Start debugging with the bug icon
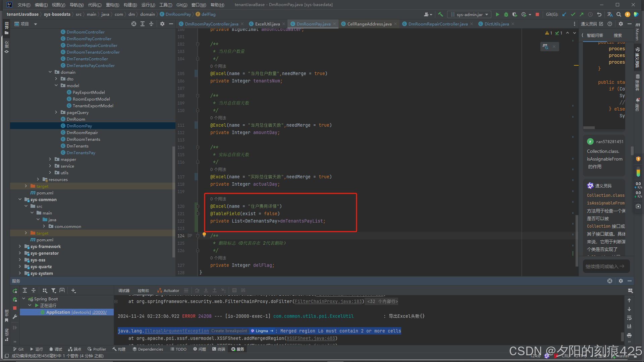644x362 pixels. [506, 14]
